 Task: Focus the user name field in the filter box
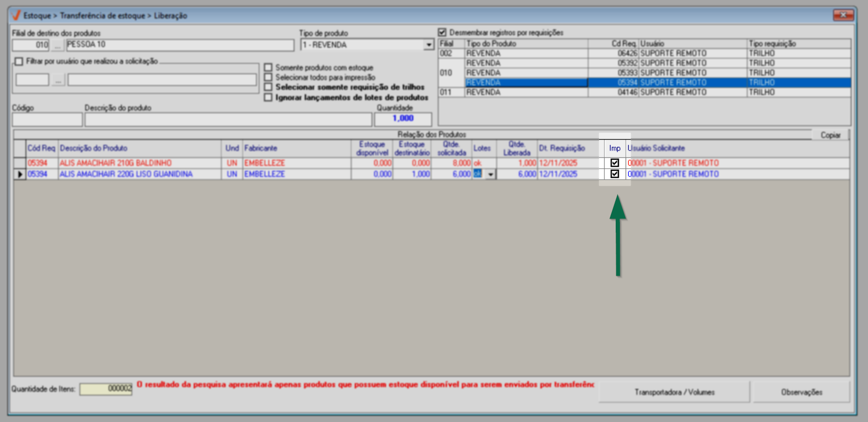tap(162, 80)
